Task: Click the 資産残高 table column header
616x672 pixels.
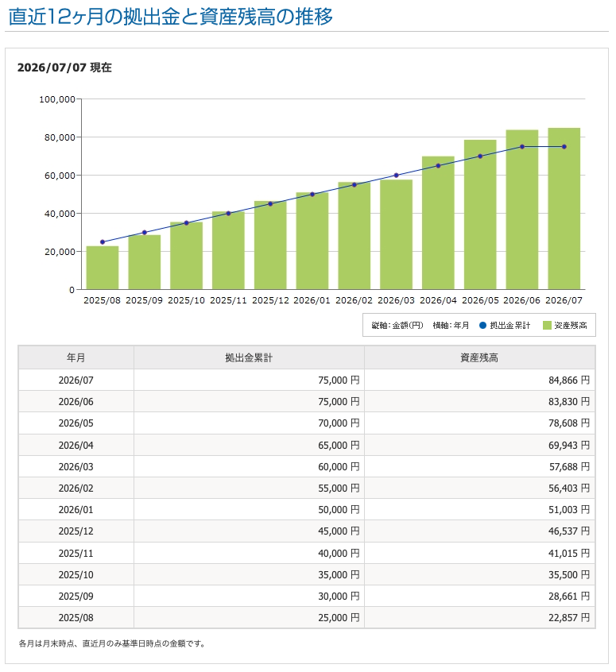Action: (x=479, y=358)
